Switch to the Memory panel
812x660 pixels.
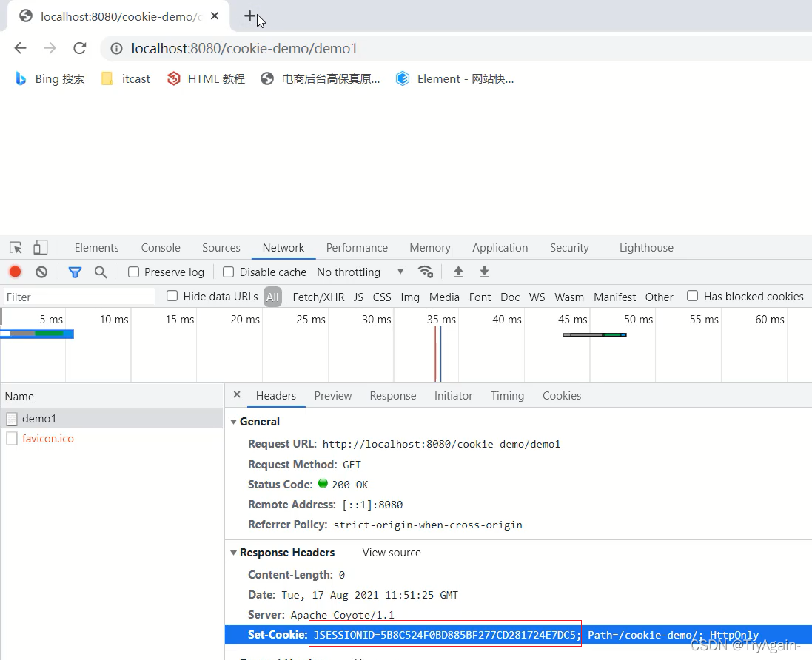tap(430, 248)
